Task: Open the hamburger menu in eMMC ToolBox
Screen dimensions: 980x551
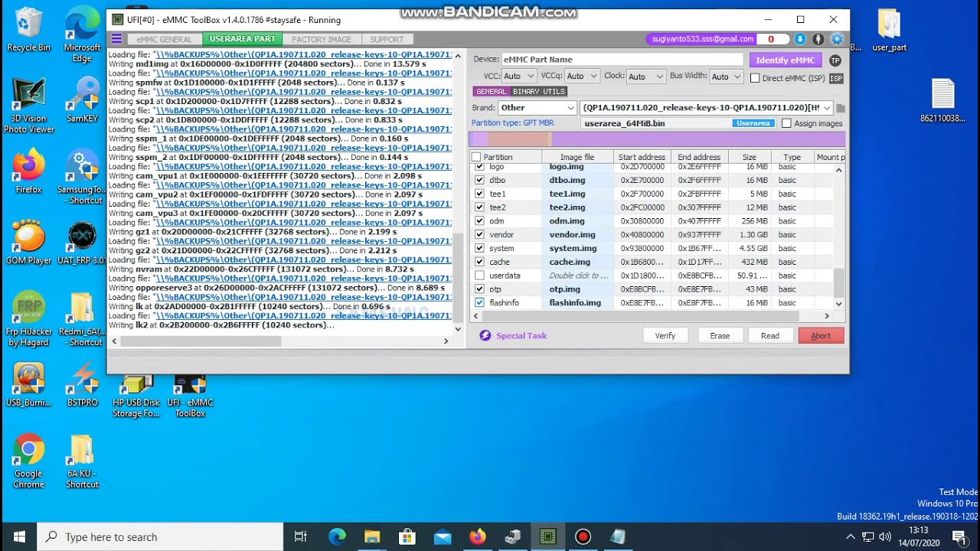Action: [116, 39]
